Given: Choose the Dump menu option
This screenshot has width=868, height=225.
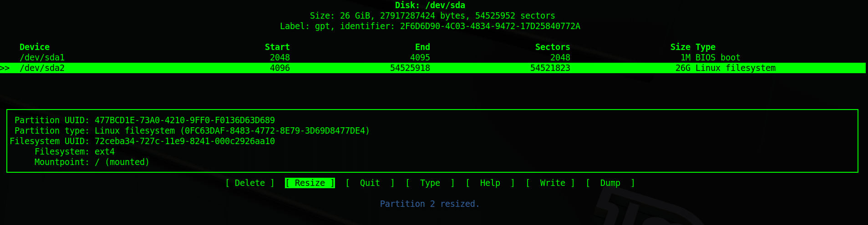Looking at the screenshot, I should (610, 183).
